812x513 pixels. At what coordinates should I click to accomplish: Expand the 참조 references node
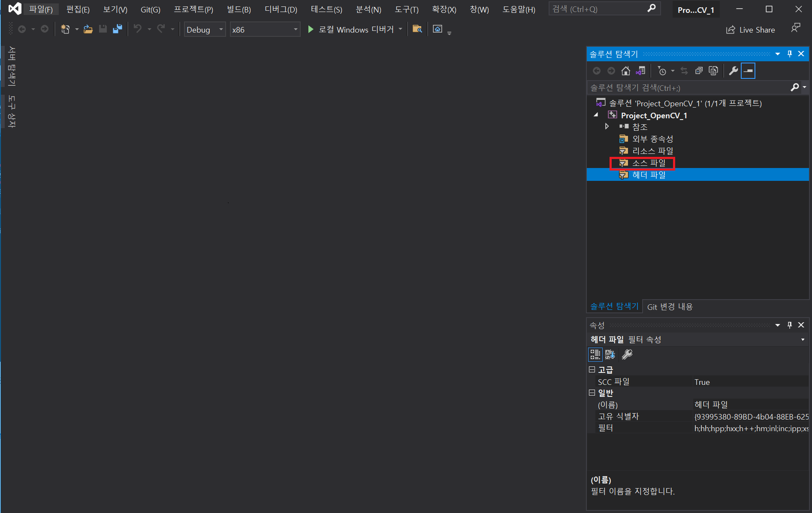pyautogui.click(x=607, y=126)
